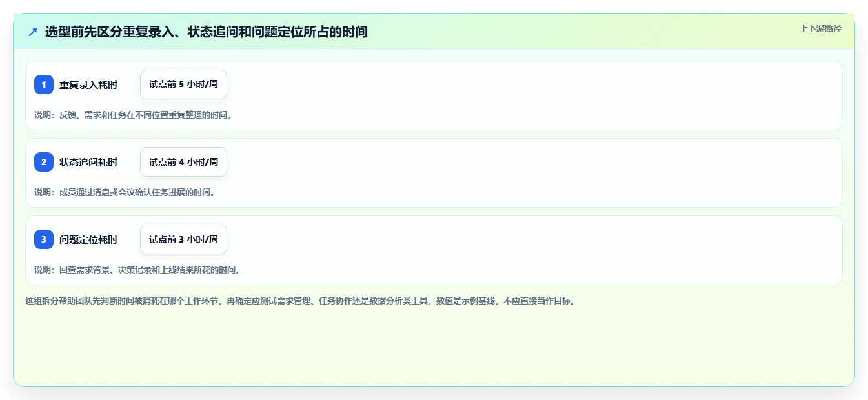Click the note 成员通过消息或会议确认任务进展的时间

125,192
